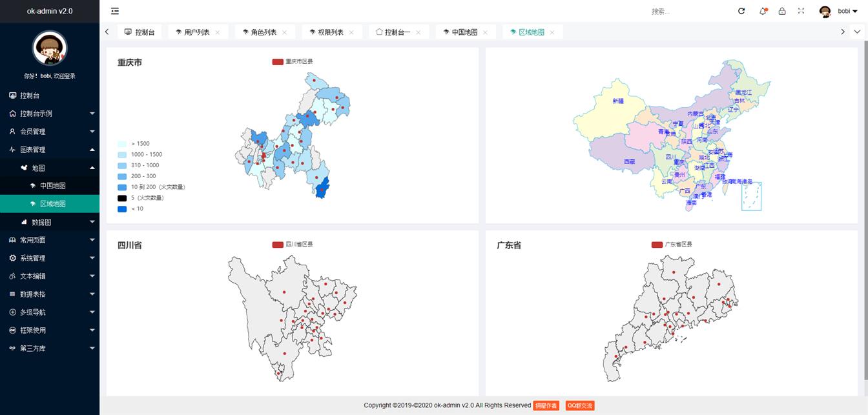Toggle the 广东省区县 legend series

tap(657, 245)
